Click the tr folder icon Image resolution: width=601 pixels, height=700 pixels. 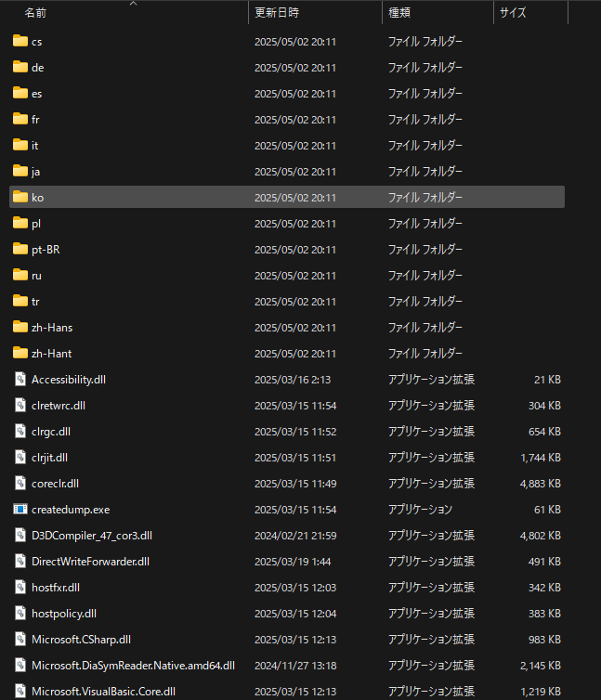coord(20,301)
